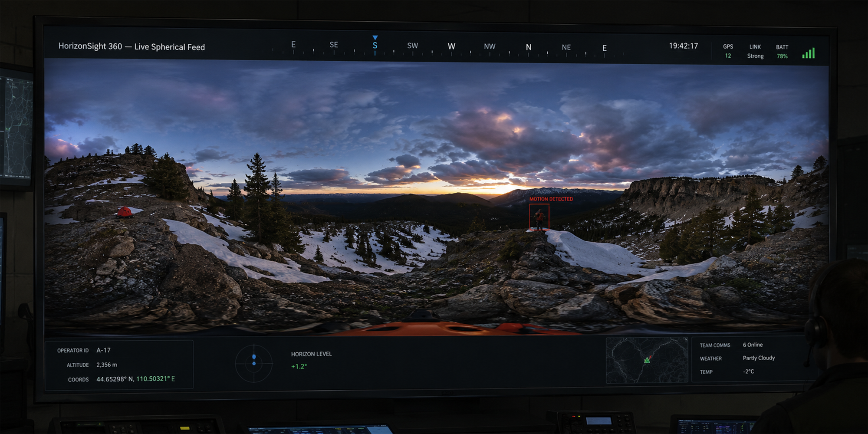Click the 19:42:17 clock readout

[x=684, y=46]
